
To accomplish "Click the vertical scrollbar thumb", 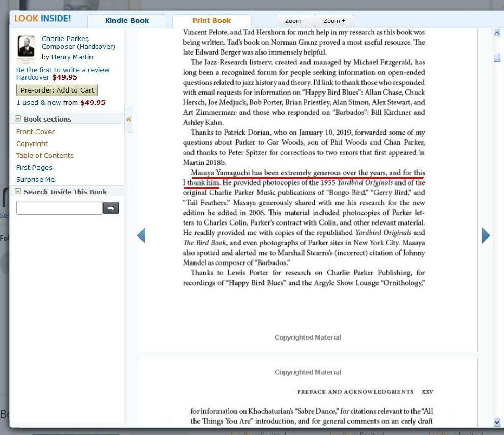I will click(497, 57).
